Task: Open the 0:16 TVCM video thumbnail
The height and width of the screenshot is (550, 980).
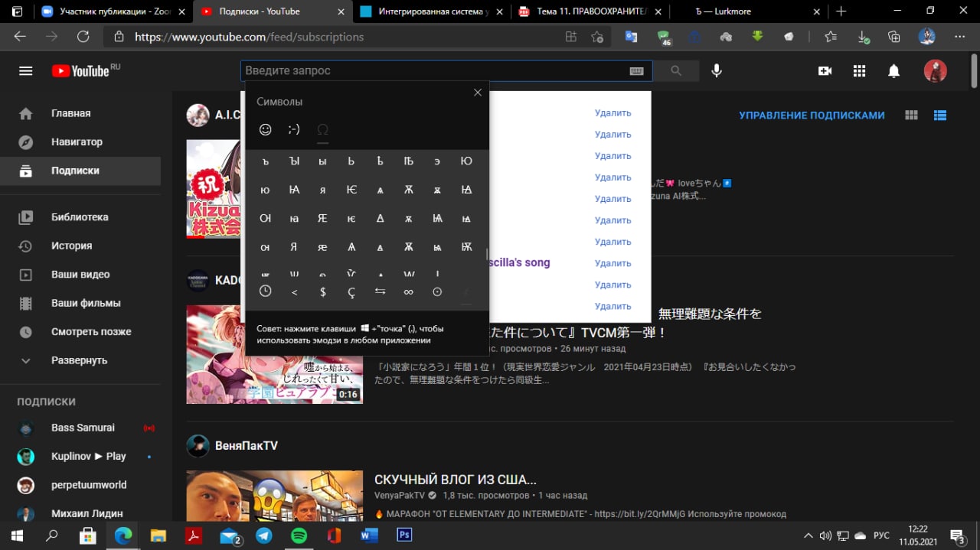Action: [x=275, y=354]
